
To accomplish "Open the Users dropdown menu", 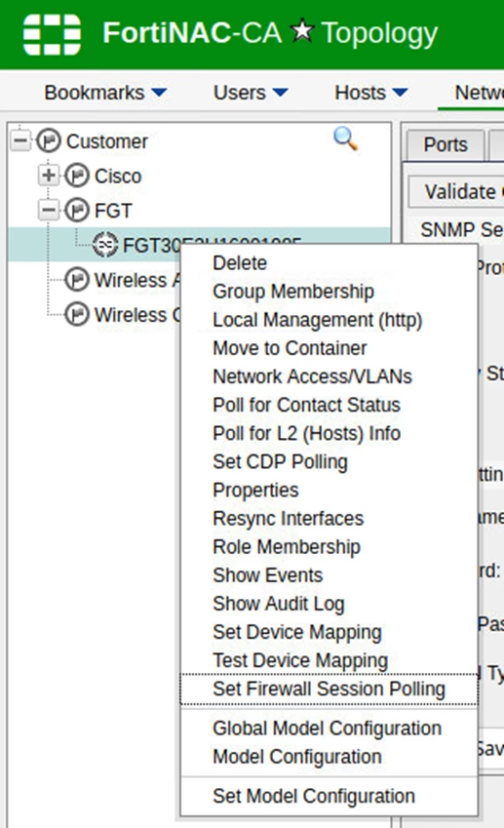I will click(x=251, y=93).
